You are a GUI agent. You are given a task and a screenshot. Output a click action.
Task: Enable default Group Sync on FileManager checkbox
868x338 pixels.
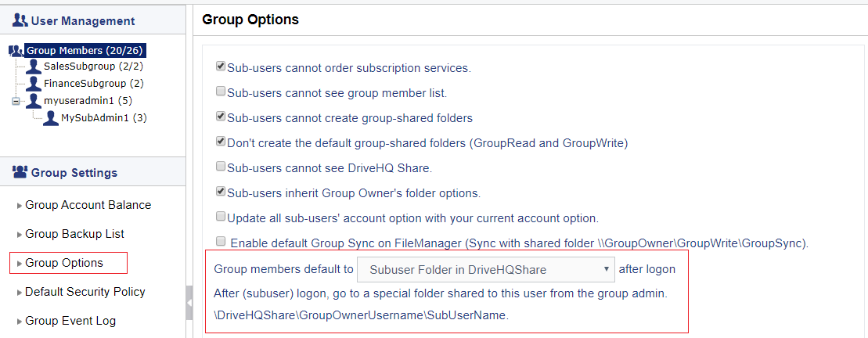[x=220, y=241]
